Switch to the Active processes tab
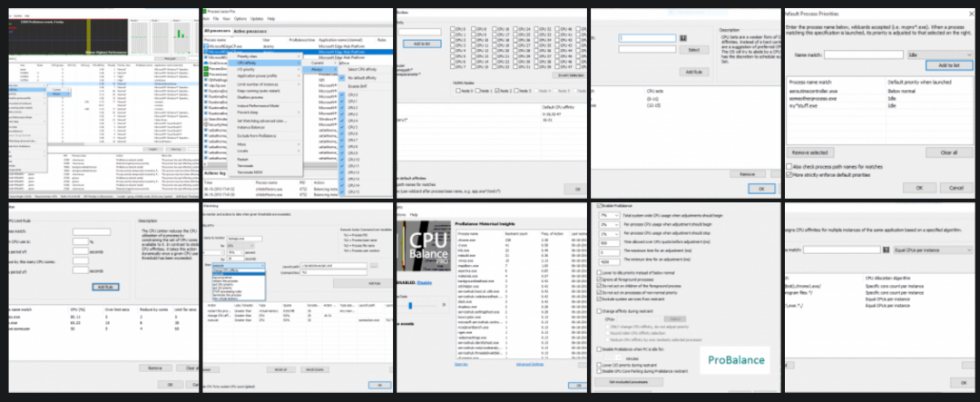980x402 pixels. [x=249, y=30]
